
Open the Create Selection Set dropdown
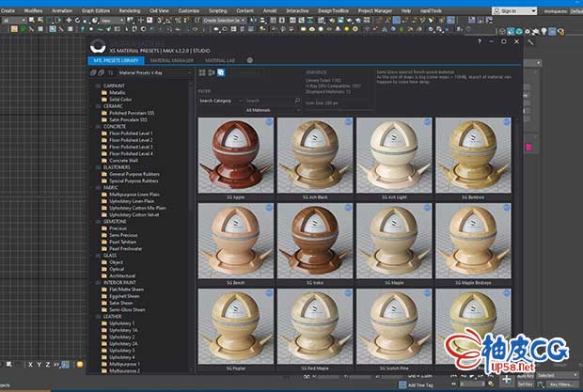coord(224,20)
